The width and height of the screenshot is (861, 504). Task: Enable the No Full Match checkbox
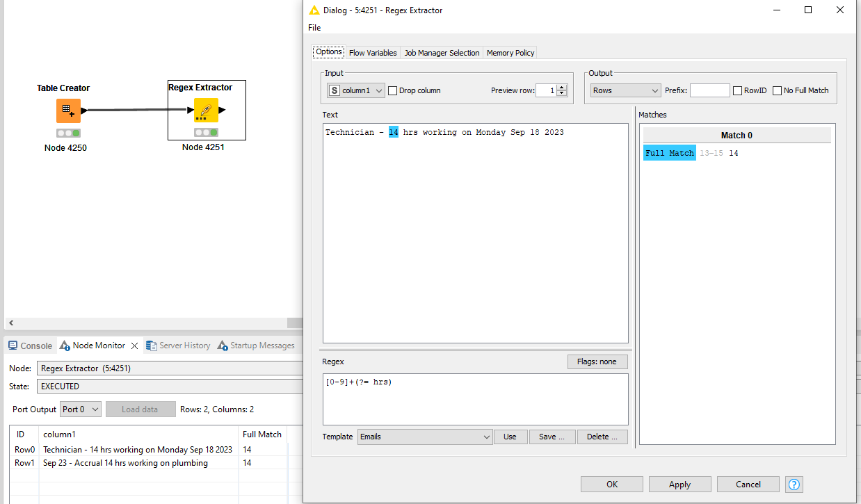[777, 90]
